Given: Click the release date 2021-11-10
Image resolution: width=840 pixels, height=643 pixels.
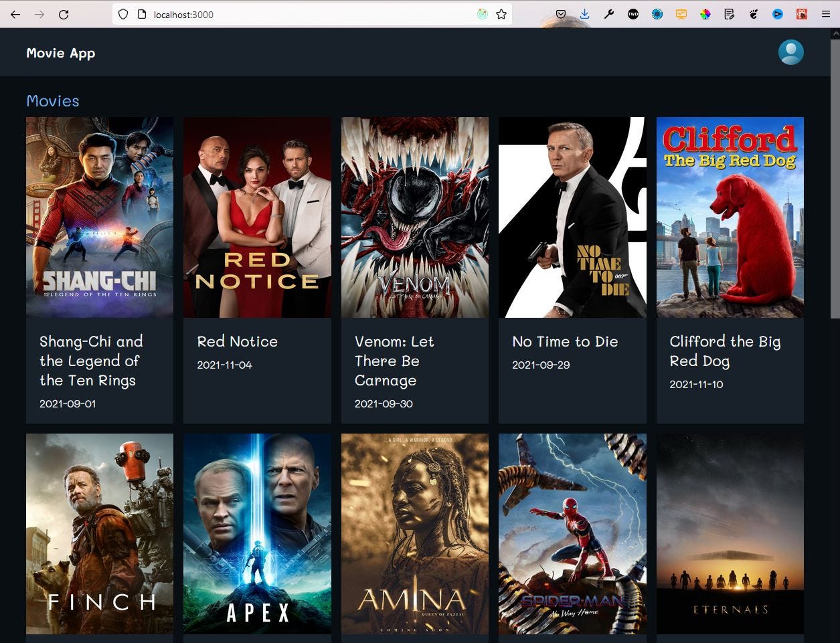Looking at the screenshot, I should pyautogui.click(x=696, y=384).
